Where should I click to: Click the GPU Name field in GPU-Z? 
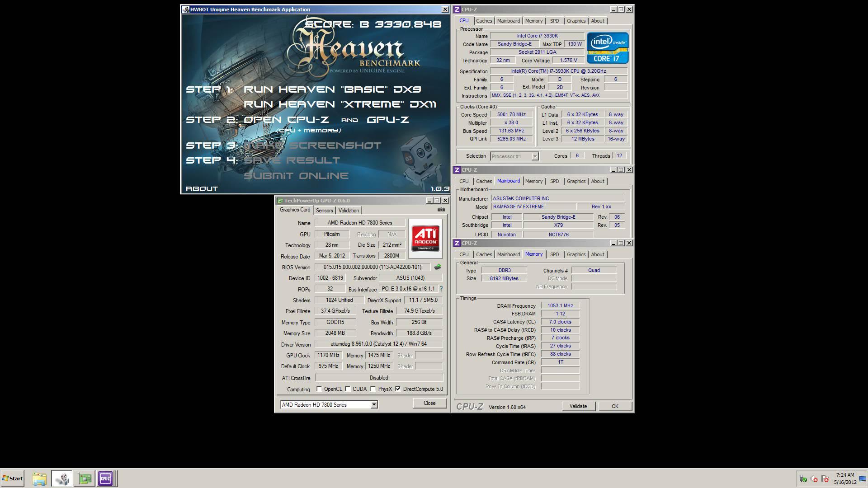click(360, 223)
